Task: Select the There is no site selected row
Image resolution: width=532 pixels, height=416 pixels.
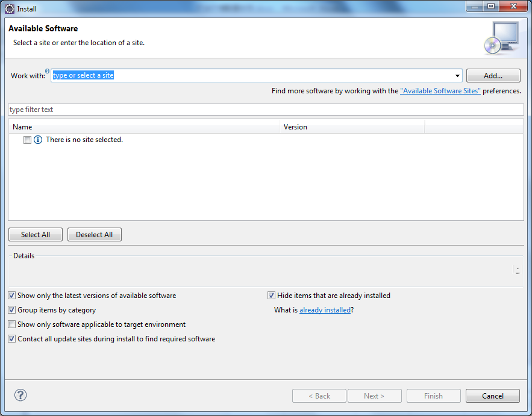Action: click(266, 140)
